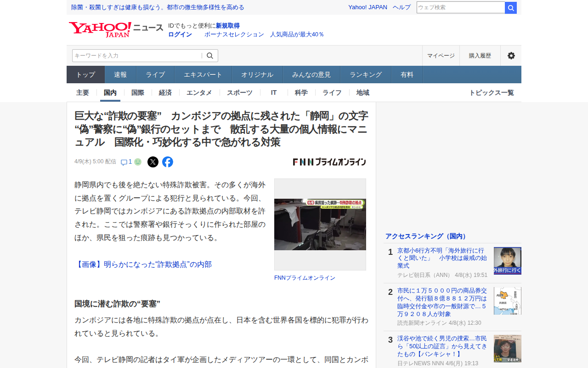The width and height of the screenshot is (588, 368).
Task: Click the keyword search magnifier icon
Action: [210, 56]
